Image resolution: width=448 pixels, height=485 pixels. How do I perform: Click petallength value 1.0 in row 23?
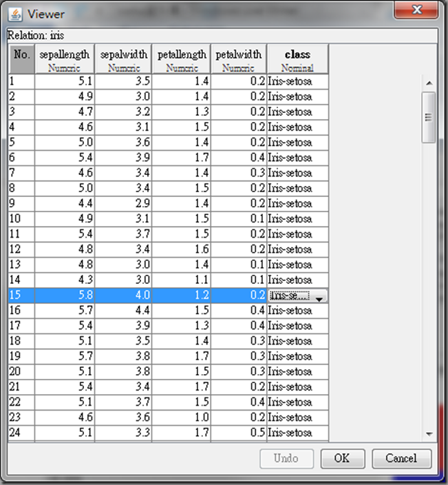[182, 417]
